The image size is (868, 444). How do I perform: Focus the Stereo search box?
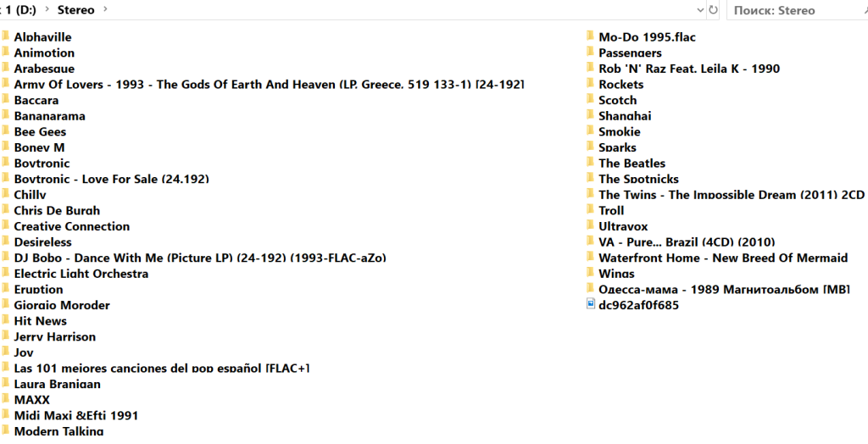[797, 10]
